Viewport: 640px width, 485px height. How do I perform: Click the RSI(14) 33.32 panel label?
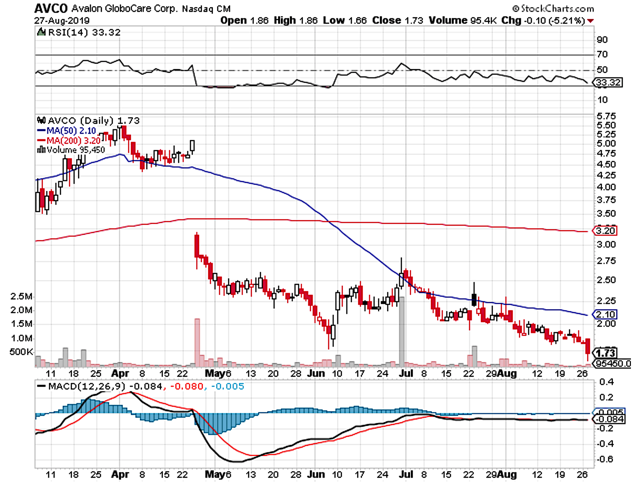(84, 32)
